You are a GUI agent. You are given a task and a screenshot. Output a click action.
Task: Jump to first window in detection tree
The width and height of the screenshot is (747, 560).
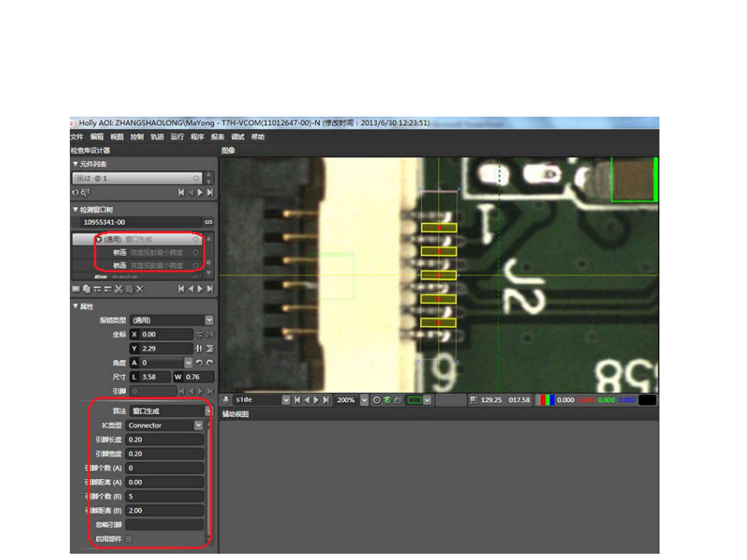click(181, 289)
